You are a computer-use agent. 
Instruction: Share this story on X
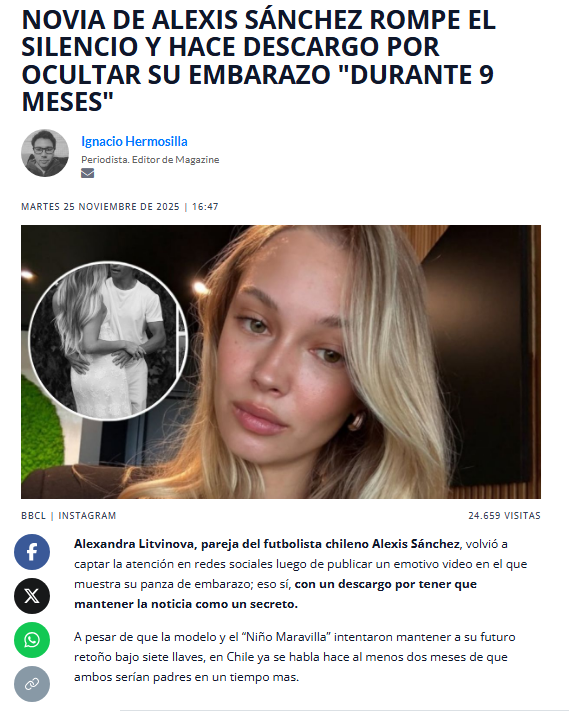(x=32, y=596)
